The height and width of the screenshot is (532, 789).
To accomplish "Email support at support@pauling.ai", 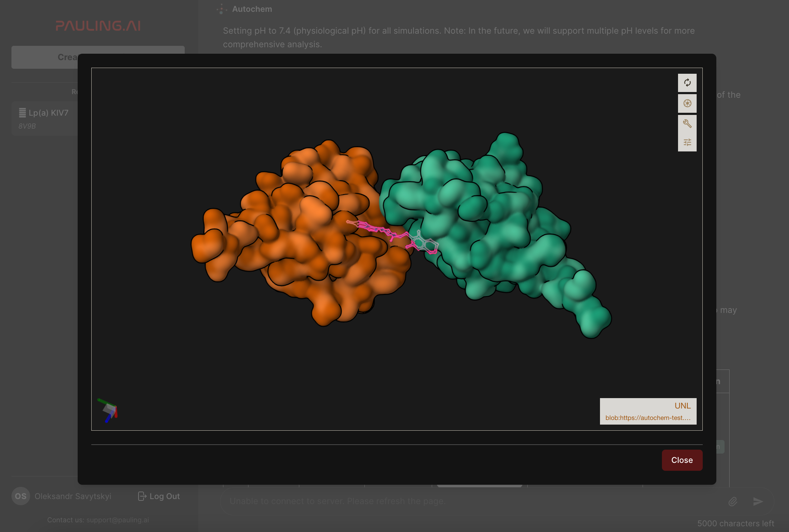I will pyautogui.click(x=117, y=520).
